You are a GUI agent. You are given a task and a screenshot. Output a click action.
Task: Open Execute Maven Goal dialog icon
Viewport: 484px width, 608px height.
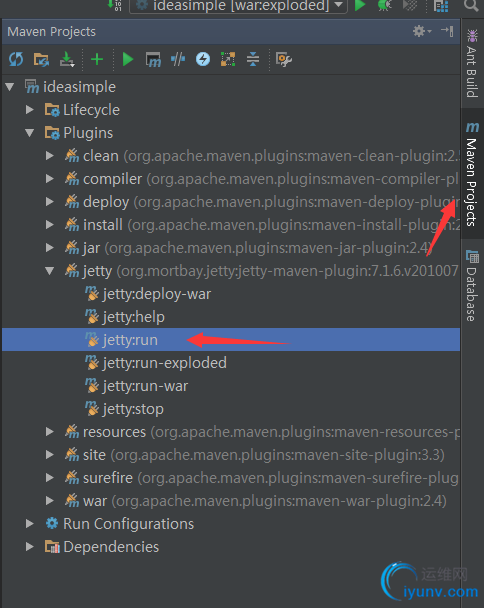tap(153, 59)
